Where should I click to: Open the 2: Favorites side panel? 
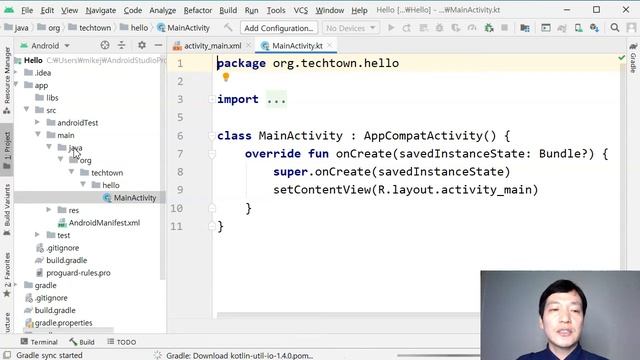(x=7, y=275)
